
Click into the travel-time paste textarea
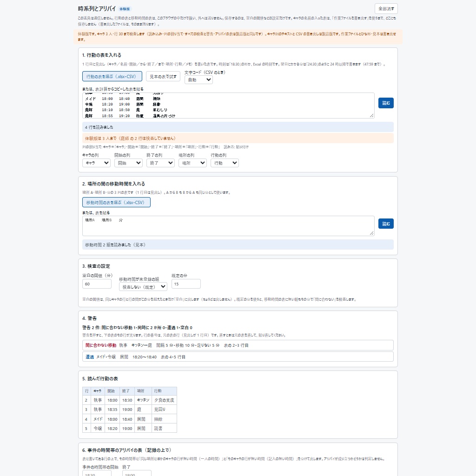coord(228,226)
